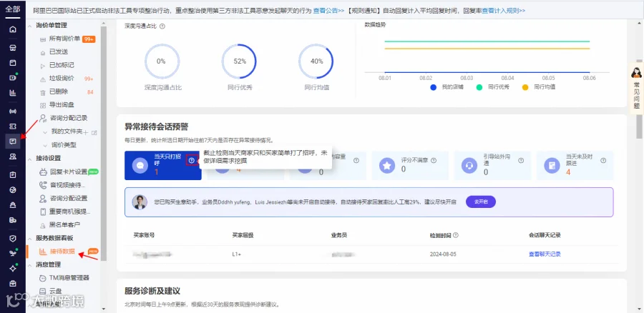
Task: Open the customer service avatar 常见问题 panel
Action: click(637, 88)
